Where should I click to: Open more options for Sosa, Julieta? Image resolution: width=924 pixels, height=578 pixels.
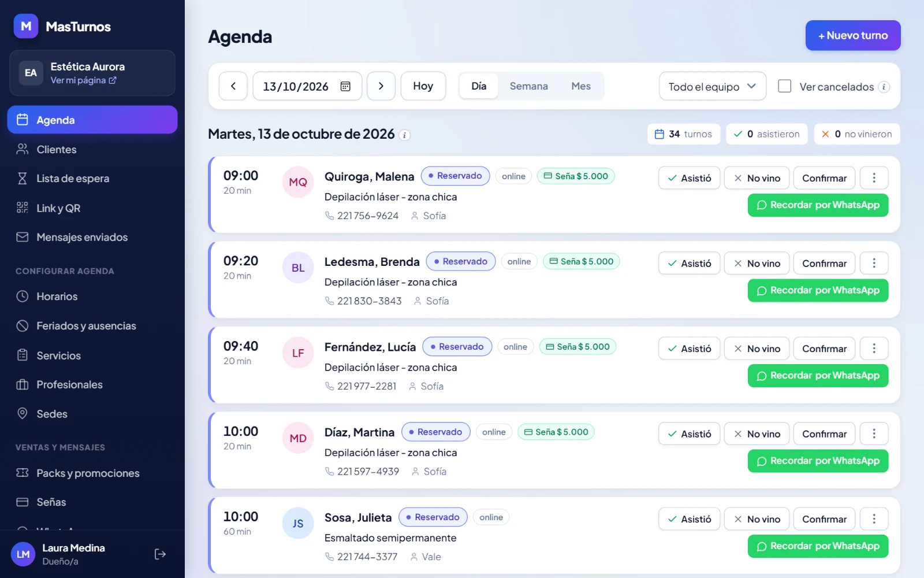[x=874, y=519]
